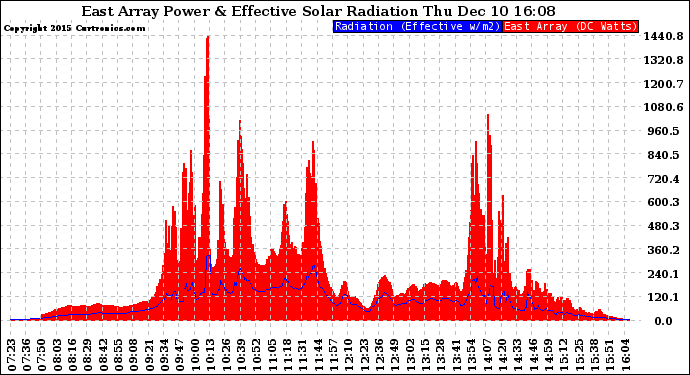
Task: Click the 07:23 time label
Action: 12,355
